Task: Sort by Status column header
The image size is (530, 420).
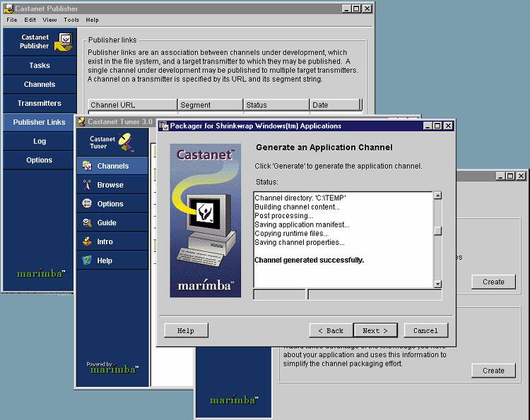Action: 276,105
